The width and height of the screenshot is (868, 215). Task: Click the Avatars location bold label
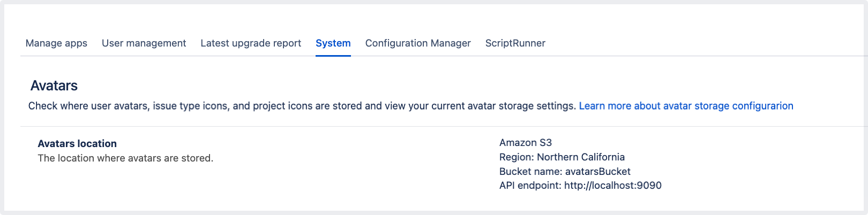(77, 143)
